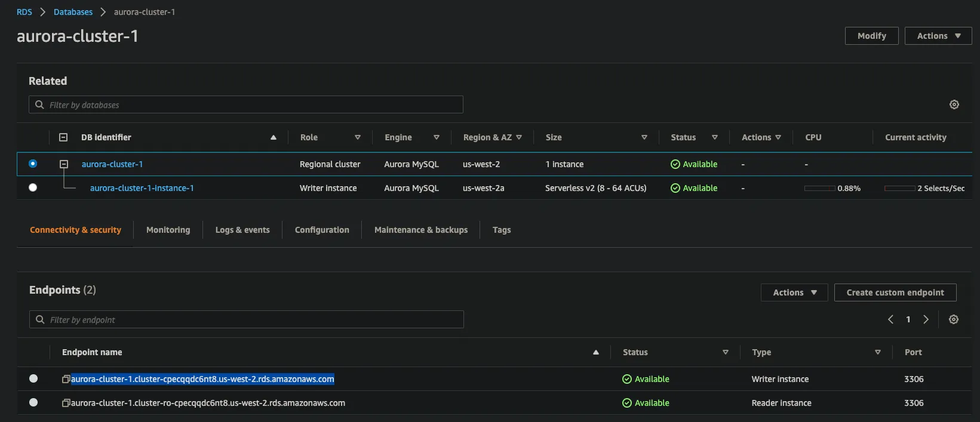The height and width of the screenshot is (422, 980).
Task: Open Actions column dropdown in Related table
Action: click(778, 137)
